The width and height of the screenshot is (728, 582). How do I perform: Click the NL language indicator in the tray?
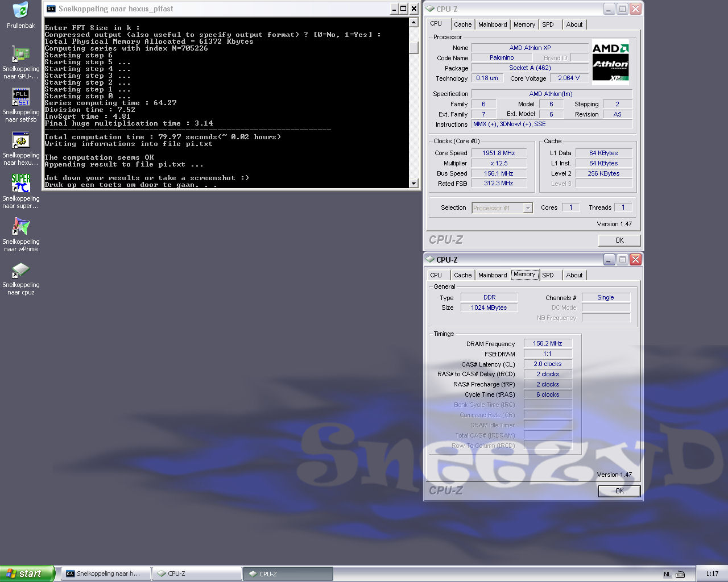point(667,574)
